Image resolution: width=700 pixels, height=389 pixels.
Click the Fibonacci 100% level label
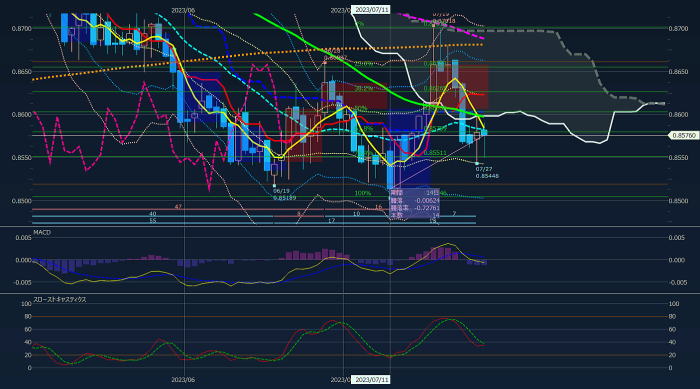point(362,193)
